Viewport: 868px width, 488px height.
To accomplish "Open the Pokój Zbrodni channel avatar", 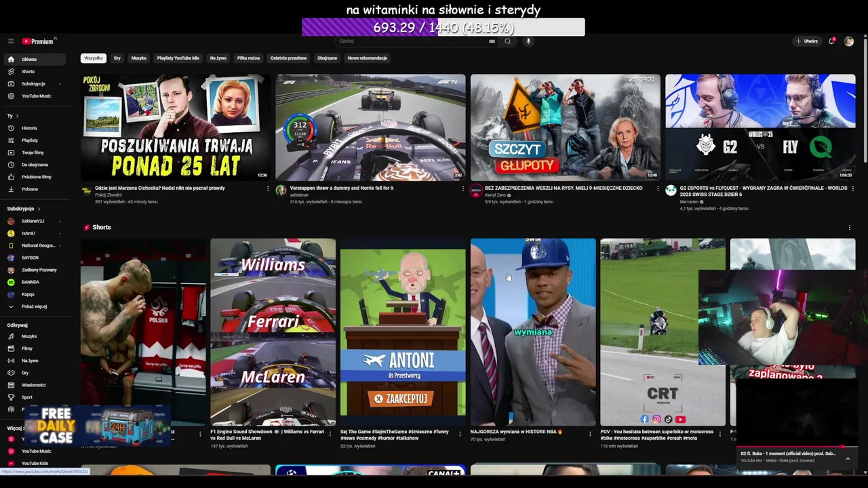I will [x=86, y=190].
